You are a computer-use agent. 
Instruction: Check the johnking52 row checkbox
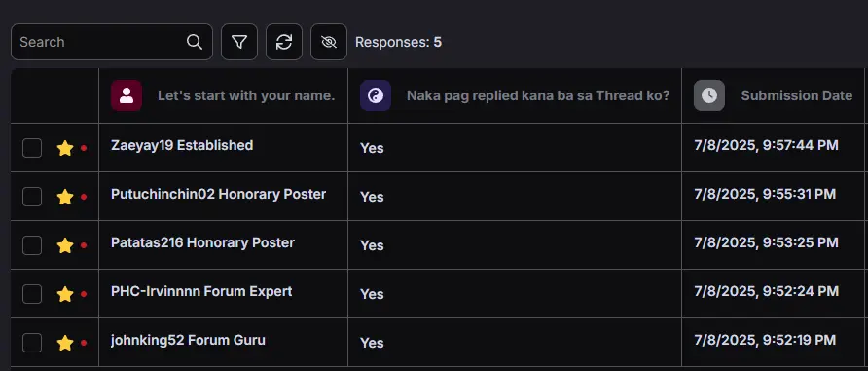pyautogui.click(x=32, y=343)
